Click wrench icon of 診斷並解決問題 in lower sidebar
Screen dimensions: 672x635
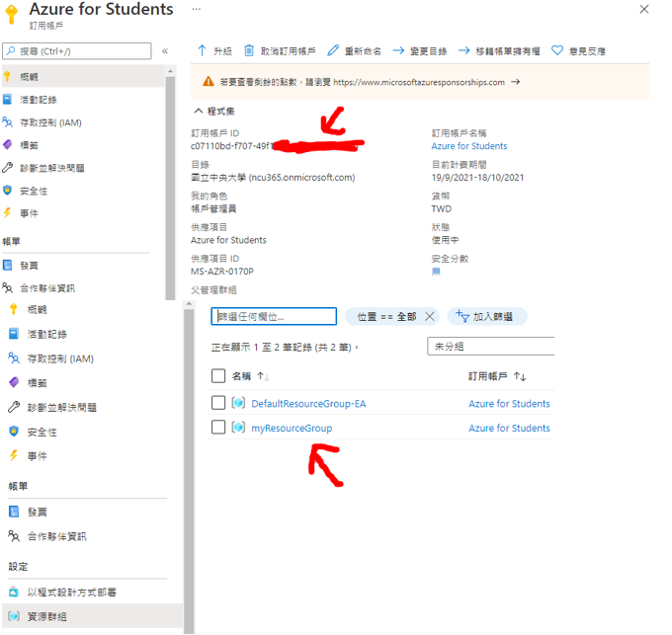coord(14,407)
